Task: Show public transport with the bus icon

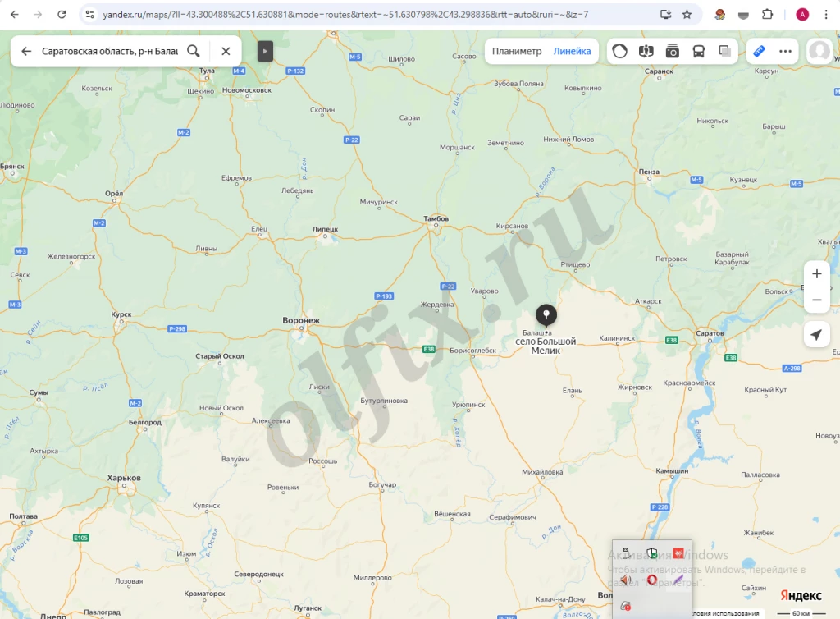Action: [x=699, y=51]
